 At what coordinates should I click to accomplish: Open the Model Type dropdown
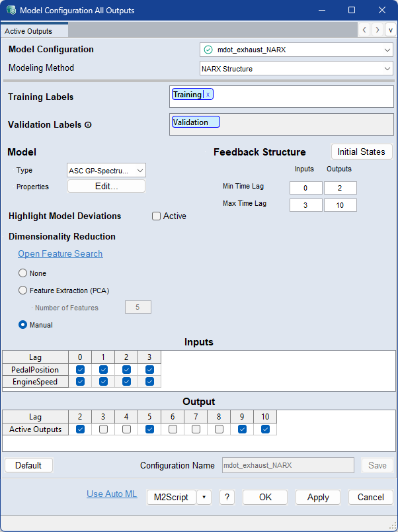tap(106, 171)
